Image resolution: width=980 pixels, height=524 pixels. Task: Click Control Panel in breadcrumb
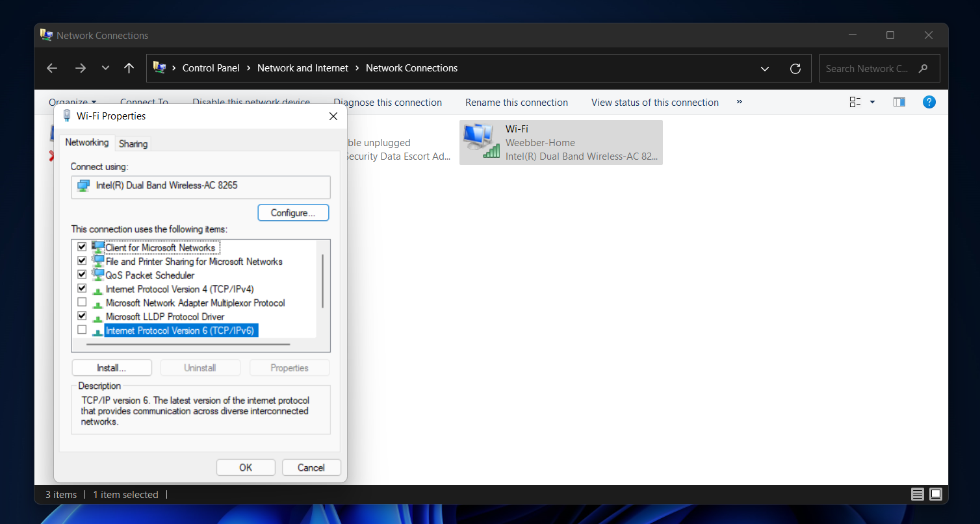tap(211, 68)
